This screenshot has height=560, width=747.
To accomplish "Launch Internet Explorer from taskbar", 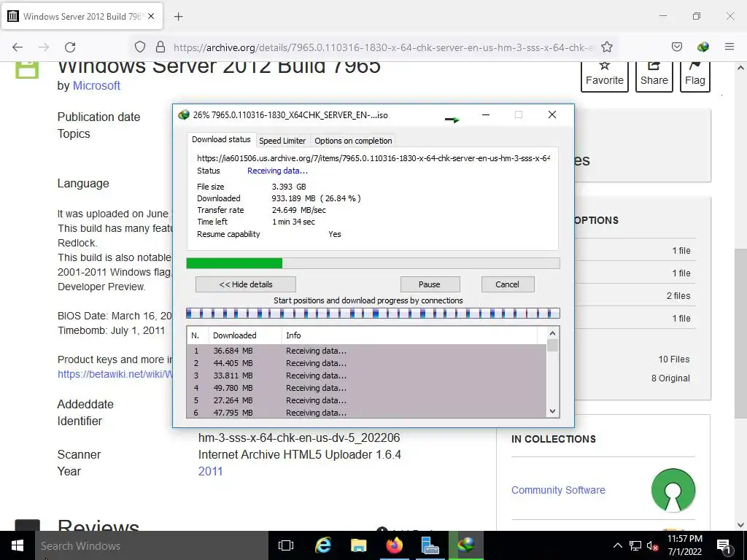I will (x=323, y=545).
